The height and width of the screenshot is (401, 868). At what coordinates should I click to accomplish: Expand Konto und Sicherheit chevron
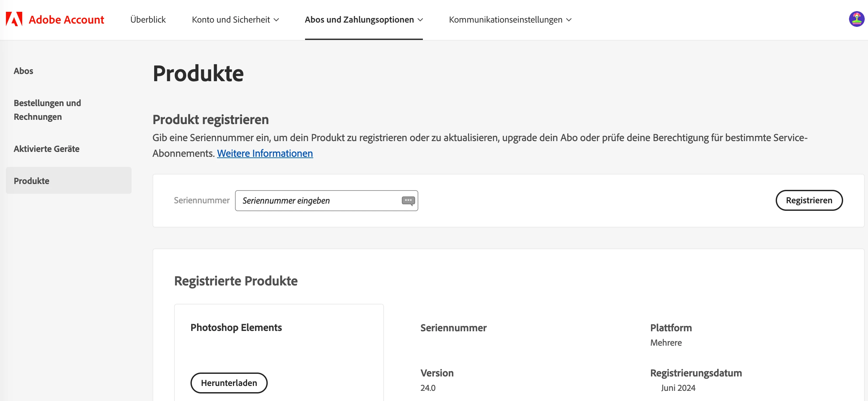[276, 20]
